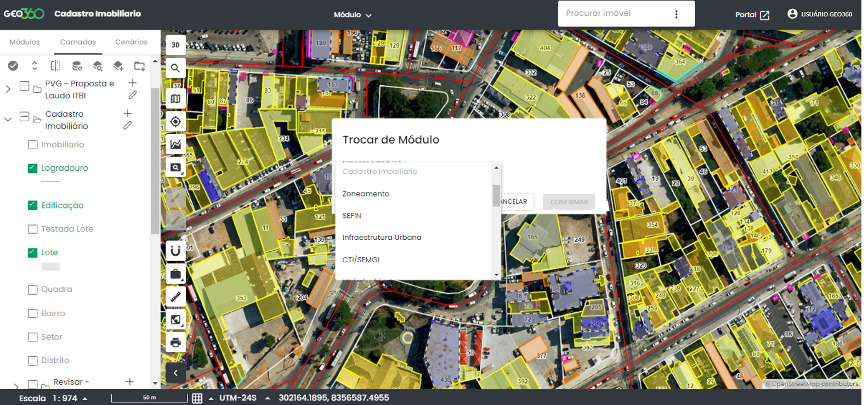Switch to the Cenários tab
Image resolution: width=868 pixels, height=405 pixels.
coord(131,42)
